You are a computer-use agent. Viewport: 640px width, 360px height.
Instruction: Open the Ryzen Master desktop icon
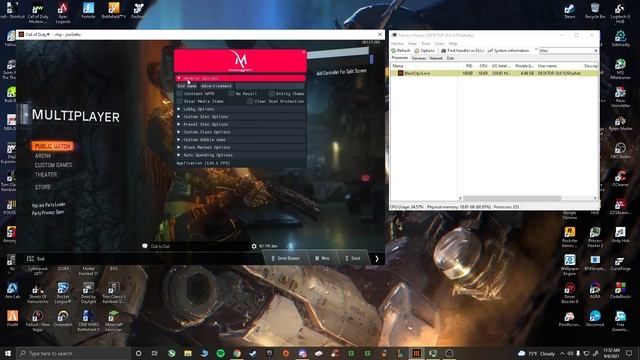tap(620, 123)
